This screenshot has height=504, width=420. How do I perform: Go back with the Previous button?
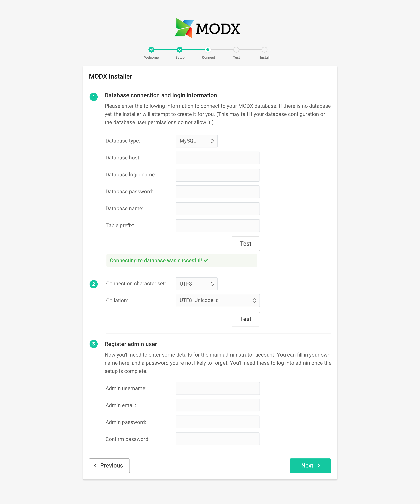[x=109, y=466]
